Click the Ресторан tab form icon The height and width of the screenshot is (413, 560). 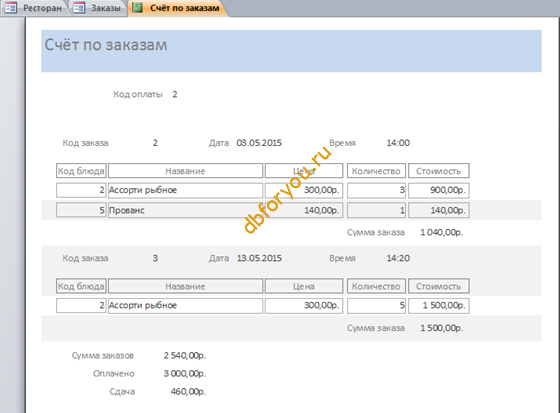tap(11, 8)
